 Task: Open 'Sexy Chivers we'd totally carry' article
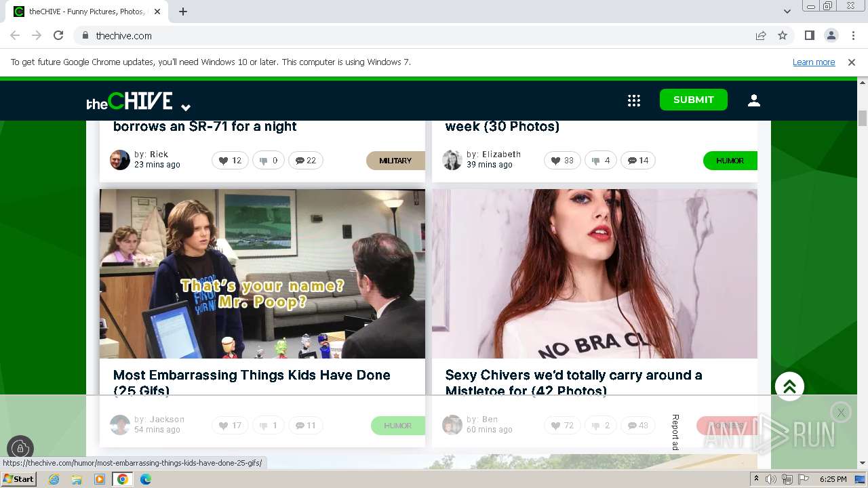(x=574, y=382)
